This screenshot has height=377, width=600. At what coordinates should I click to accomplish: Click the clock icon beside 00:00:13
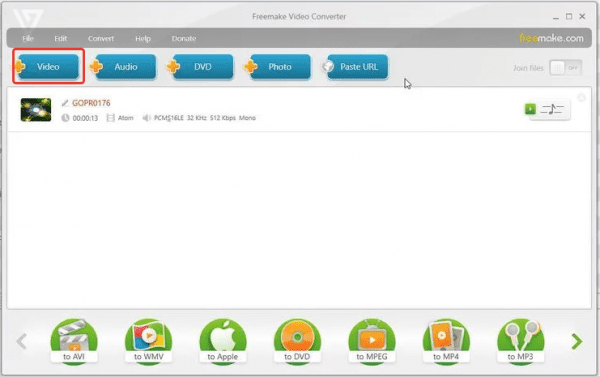point(65,118)
